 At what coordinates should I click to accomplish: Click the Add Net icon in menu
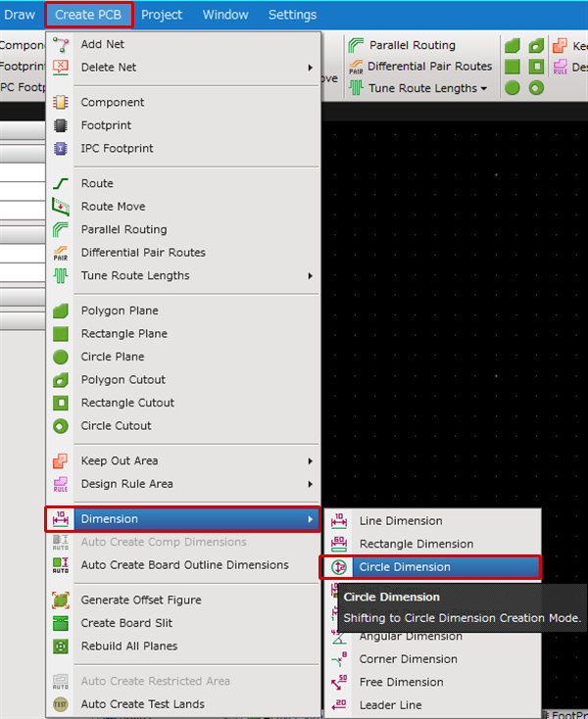click(x=61, y=44)
